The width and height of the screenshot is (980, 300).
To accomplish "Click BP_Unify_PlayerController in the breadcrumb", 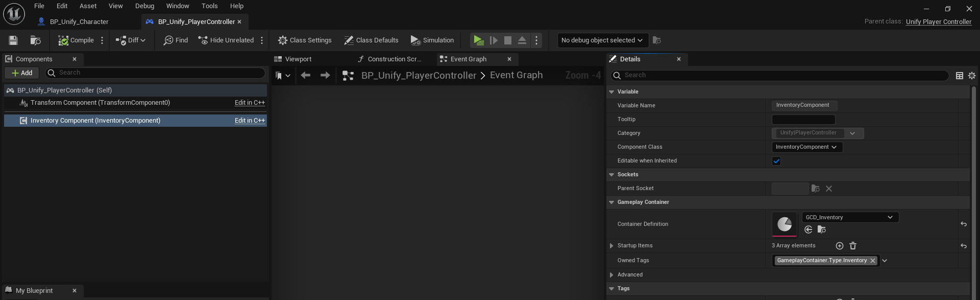I will (419, 76).
